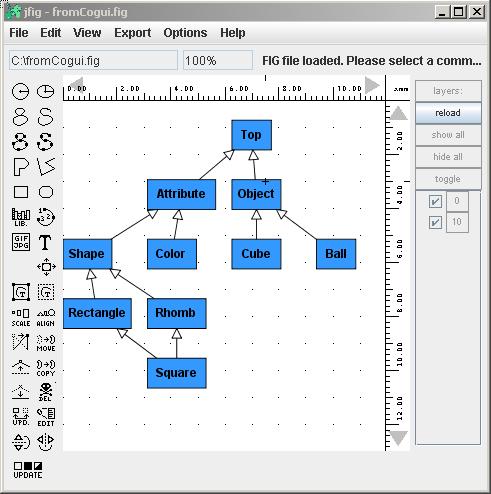Select the rectangle drawing tool
Viewport: 491px width, 494px height.
21,192
